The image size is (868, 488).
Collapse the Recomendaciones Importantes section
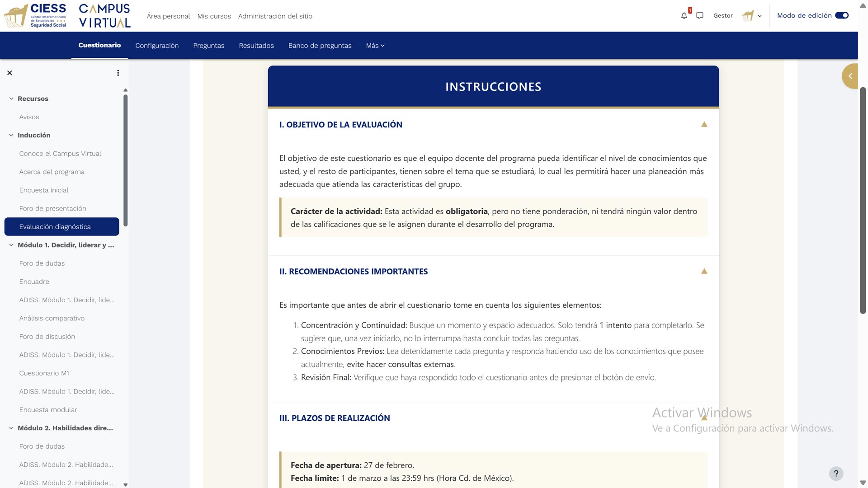click(704, 271)
